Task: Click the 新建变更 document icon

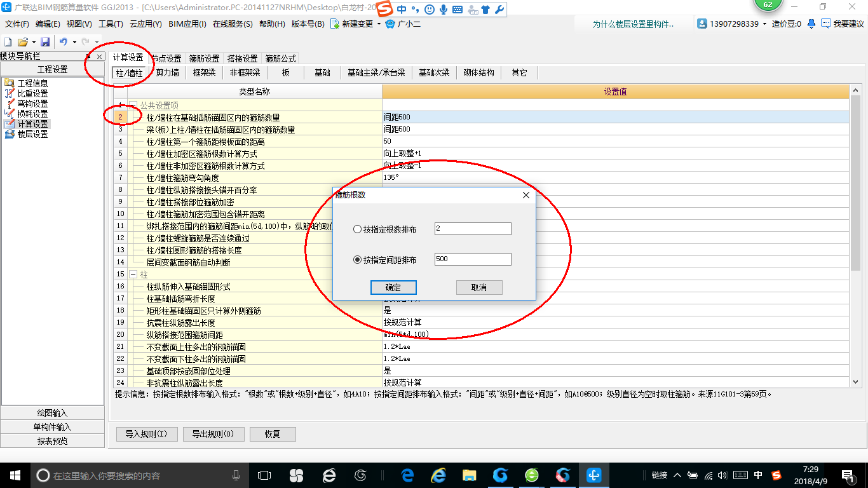Action: pyautogui.click(x=334, y=24)
